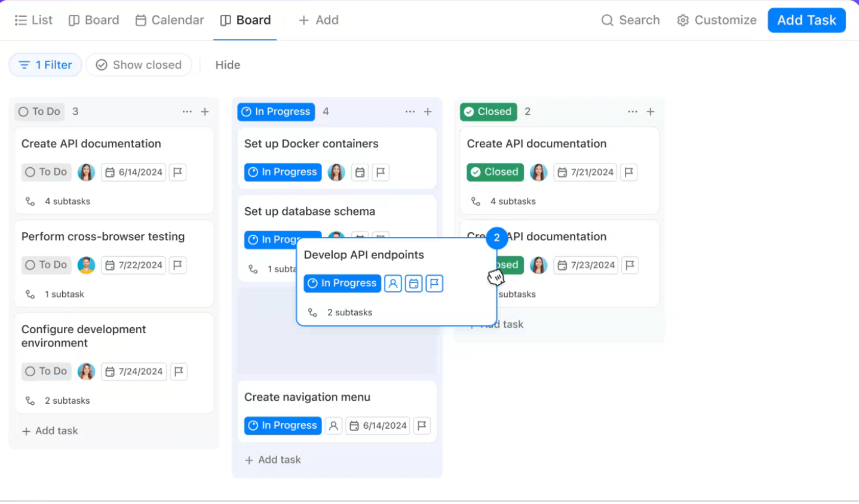The height and width of the screenshot is (504, 859).
Task: Click Add task under To Do column
Action: (x=50, y=431)
